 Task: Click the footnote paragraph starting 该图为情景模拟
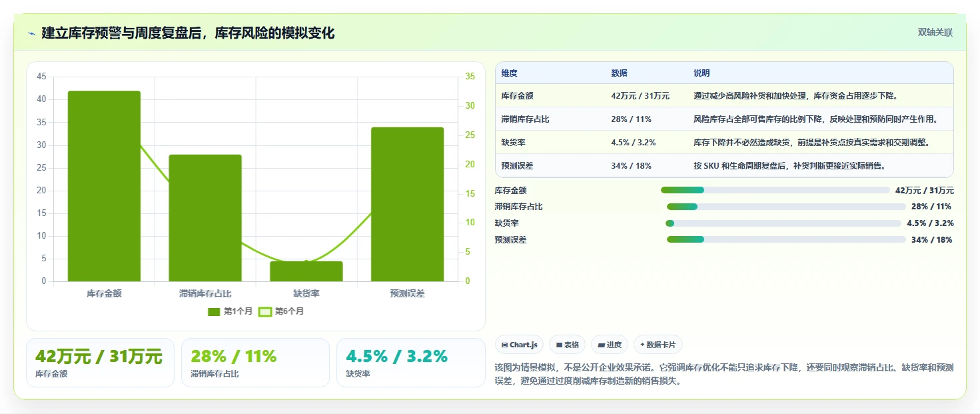(x=724, y=375)
